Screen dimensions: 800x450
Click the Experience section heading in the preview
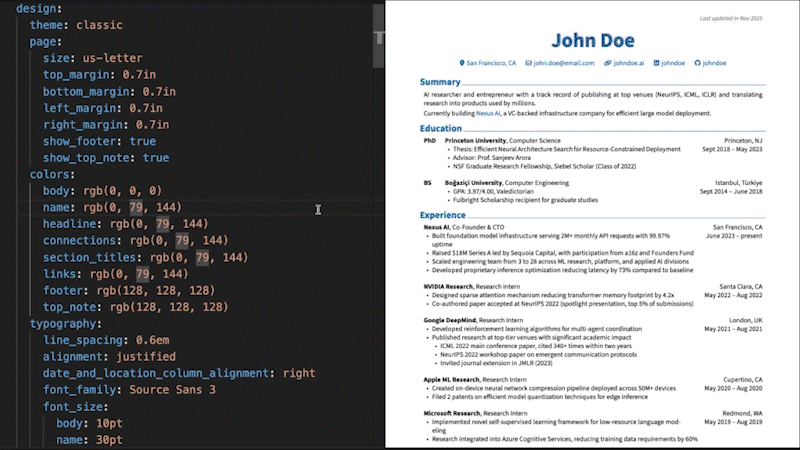[x=443, y=215]
